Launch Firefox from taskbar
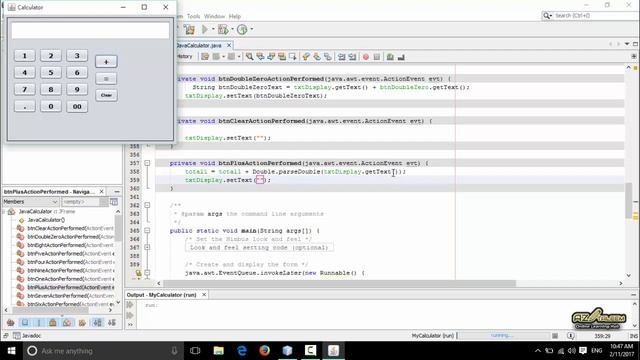The width and height of the screenshot is (640, 360). 264,351
